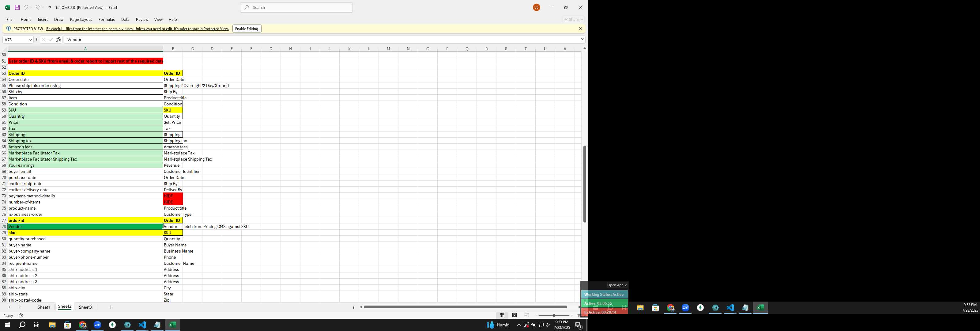Expand the formula bar chevron
Screen dimensions: 980x331
582,39
